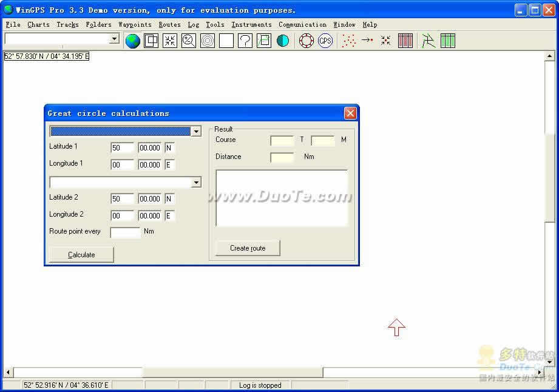
Task: Open the Instruments menu
Action: (251, 25)
